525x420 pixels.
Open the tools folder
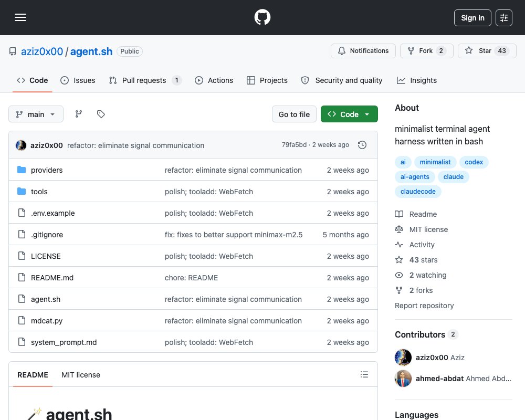pos(39,192)
